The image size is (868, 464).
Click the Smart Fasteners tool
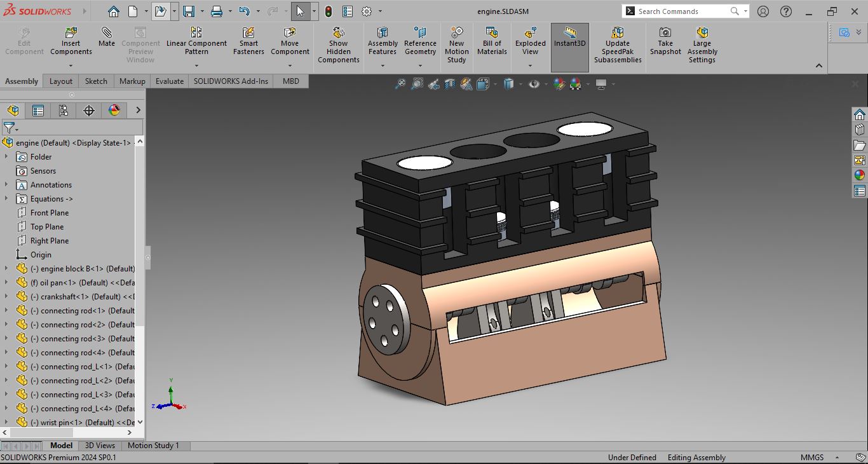[x=248, y=42]
